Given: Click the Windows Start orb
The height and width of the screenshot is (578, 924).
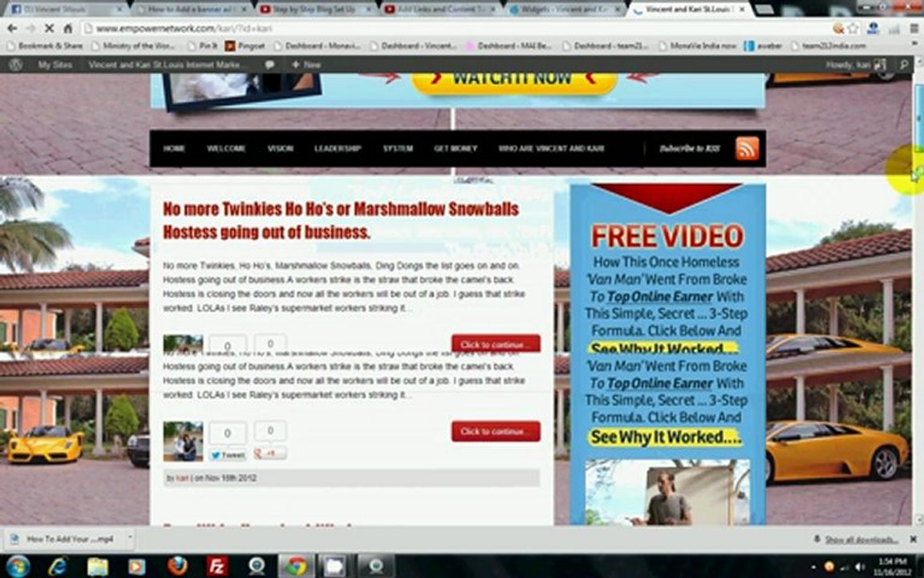Looking at the screenshot, I should (x=18, y=566).
